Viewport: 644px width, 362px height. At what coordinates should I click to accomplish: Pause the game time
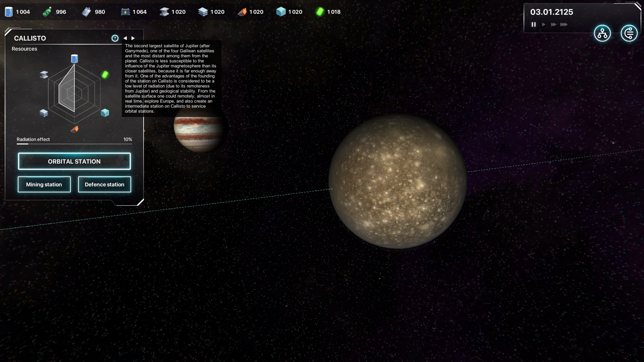coord(534,24)
